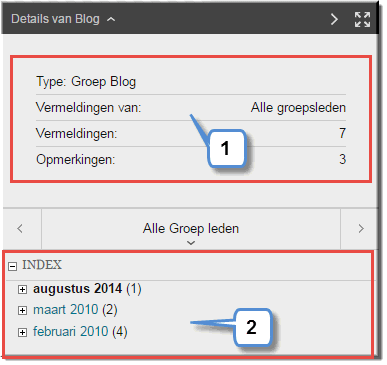The width and height of the screenshot is (387, 365).
Task: Select the Type: Groep Blog text
Action: point(86,82)
